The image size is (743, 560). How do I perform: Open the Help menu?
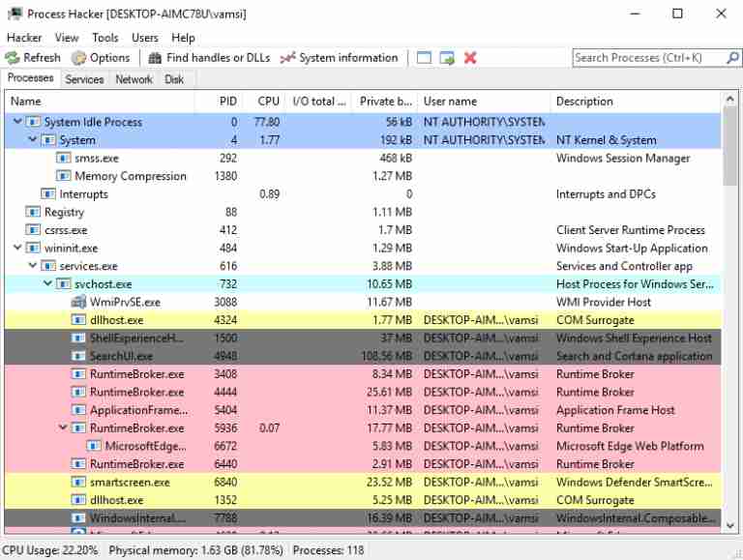183,38
